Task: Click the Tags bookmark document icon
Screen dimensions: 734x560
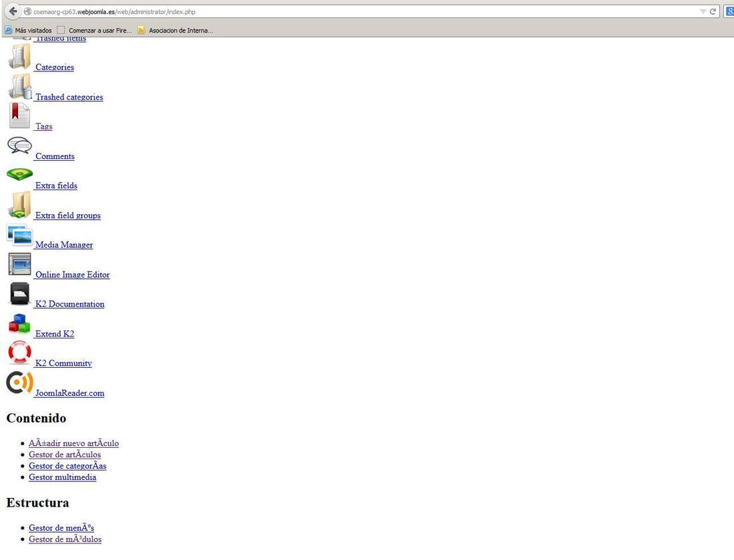Action: coord(19,115)
